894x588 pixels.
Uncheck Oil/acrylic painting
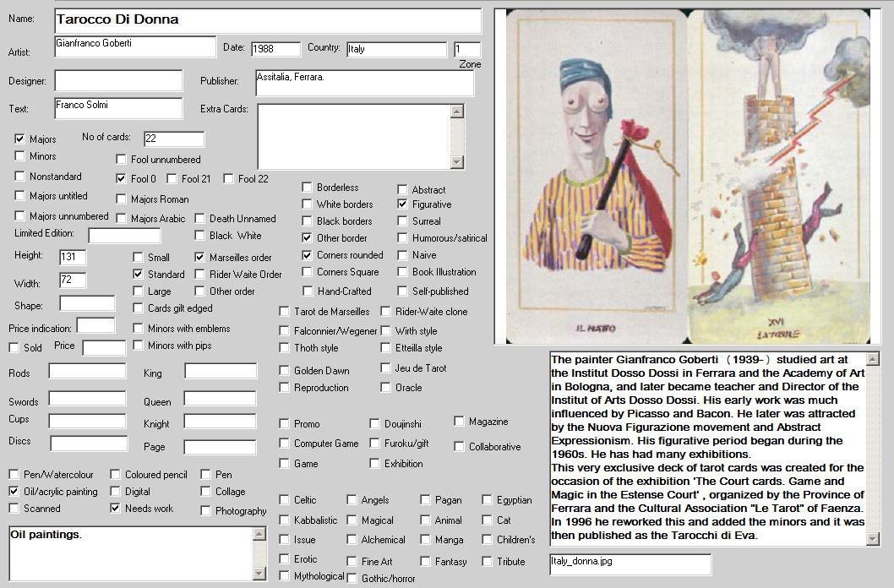tap(14, 492)
